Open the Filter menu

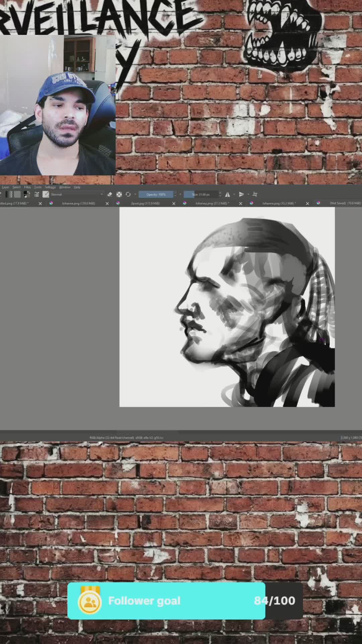point(27,187)
